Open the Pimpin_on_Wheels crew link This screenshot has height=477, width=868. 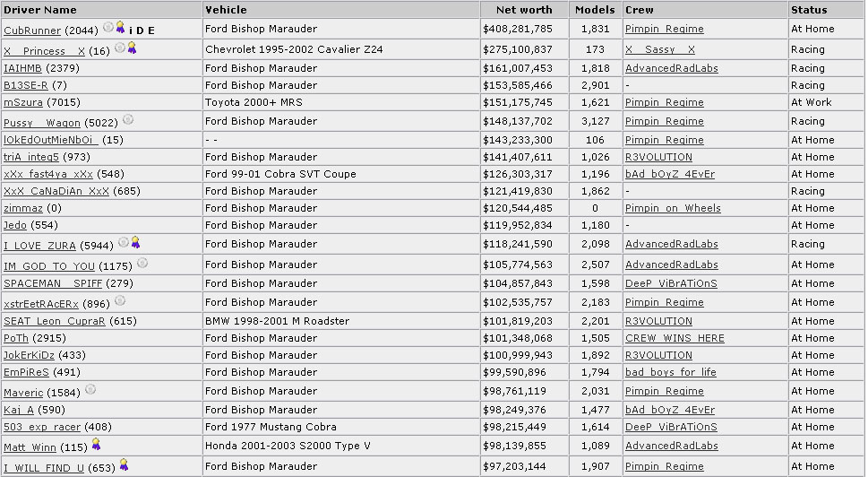point(673,208)
